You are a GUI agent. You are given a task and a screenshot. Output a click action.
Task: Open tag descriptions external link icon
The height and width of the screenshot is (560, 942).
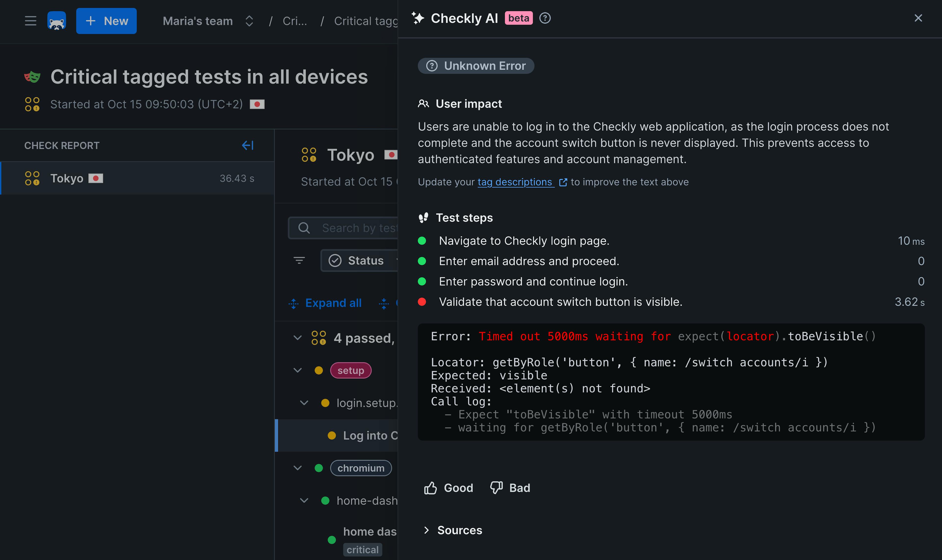563,182
